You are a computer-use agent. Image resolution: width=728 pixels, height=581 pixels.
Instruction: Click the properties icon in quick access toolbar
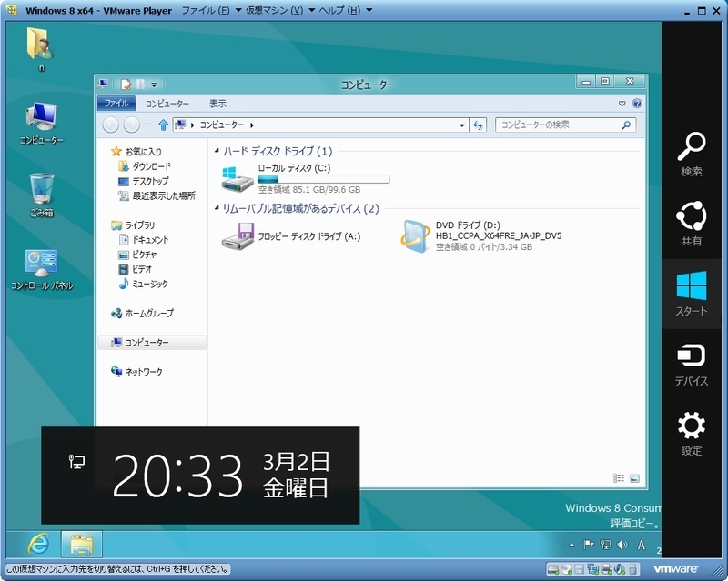click(126, 84)
